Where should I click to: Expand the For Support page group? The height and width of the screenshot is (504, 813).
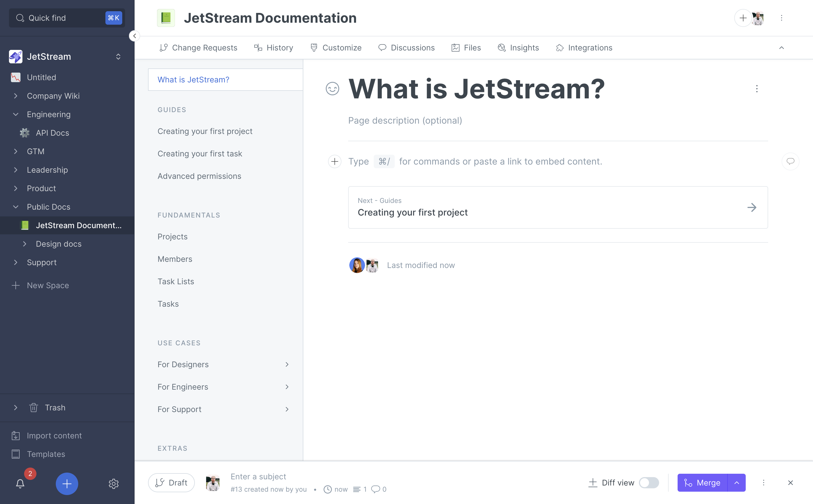pos(287,409)
